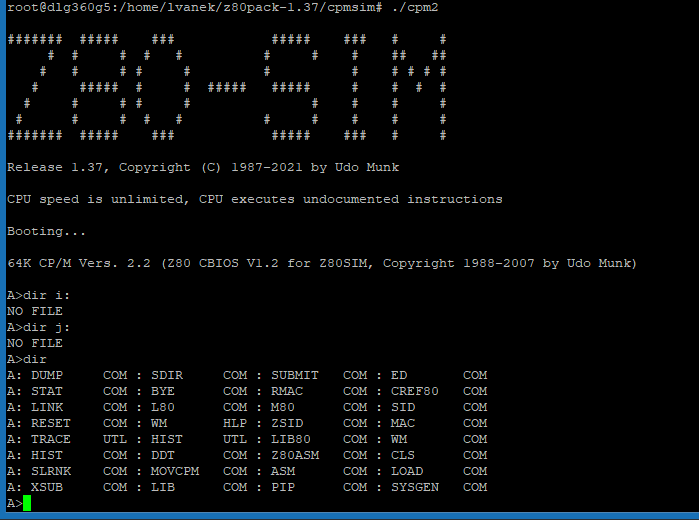The height and width of the screenshot is (521, 699).
Task: Click the LINK file name
Action: click(x=47, y=407)
